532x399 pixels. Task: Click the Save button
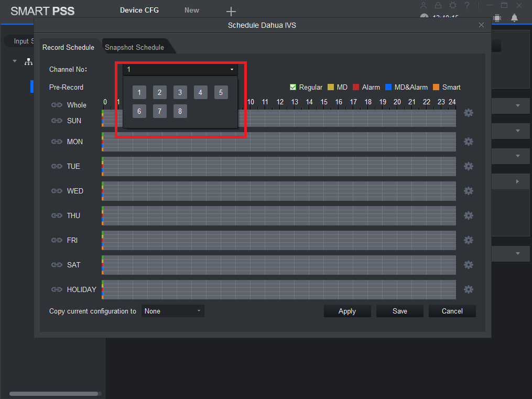[x=400, y=311]
